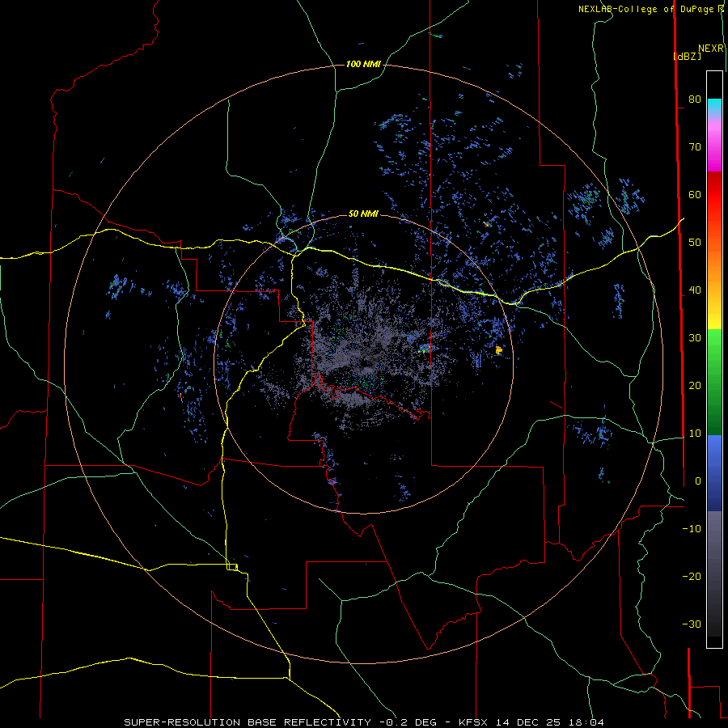Click the 50 value on color scale
The height and width of the screenshot is (728, 728).
point(695,243)
